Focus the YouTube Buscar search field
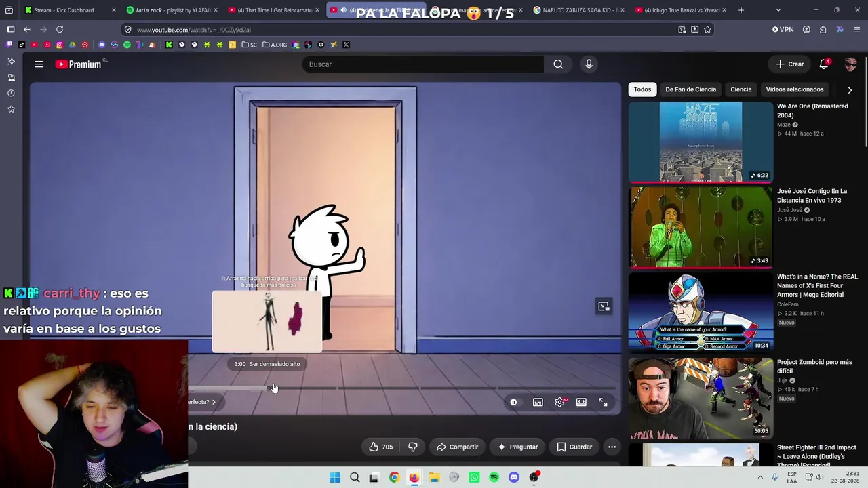 coord(423,64)
